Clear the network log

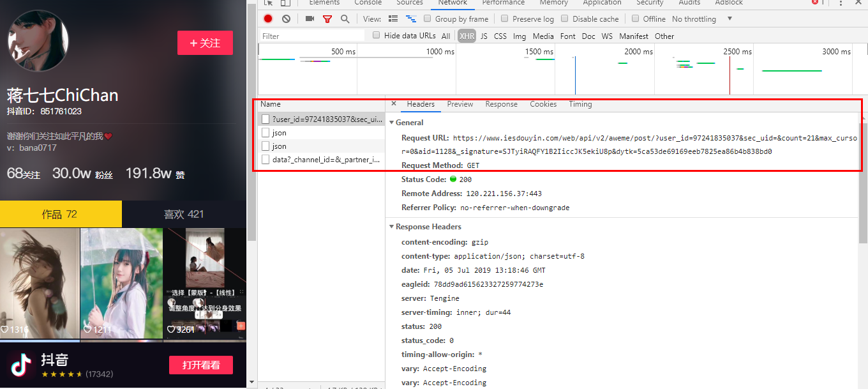click(x=286, y=19)
